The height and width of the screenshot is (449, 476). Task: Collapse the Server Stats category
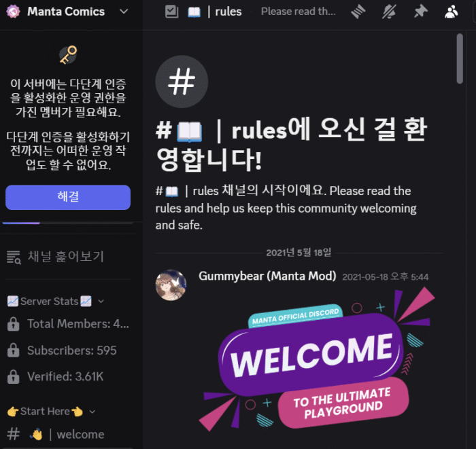pos(56,302)
